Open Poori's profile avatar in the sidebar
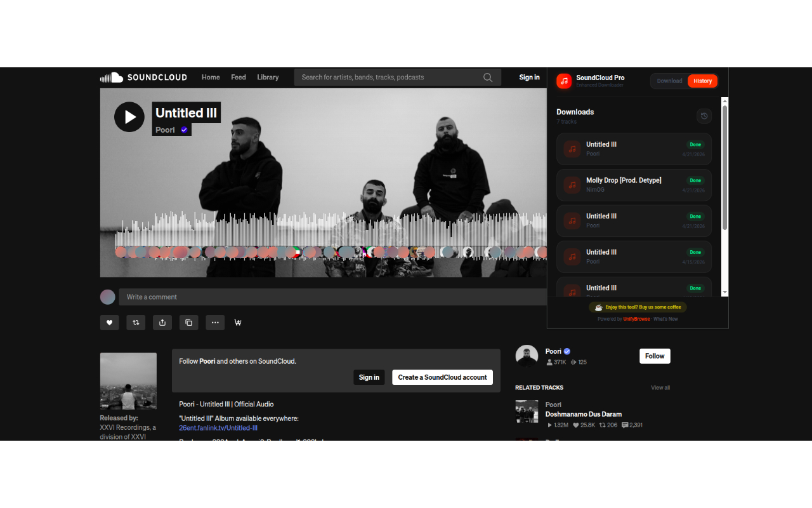This screenshot has height=508, width=812. (x=527, y=356)
